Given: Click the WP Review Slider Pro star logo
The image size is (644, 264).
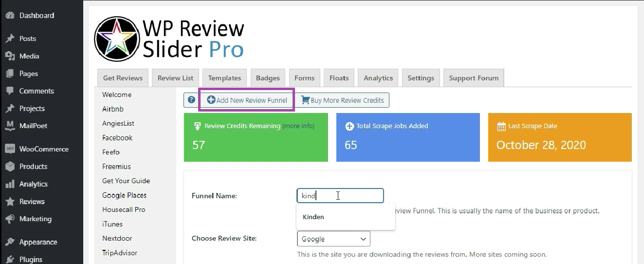Looking at the screenshot, I should click(116, 39).
